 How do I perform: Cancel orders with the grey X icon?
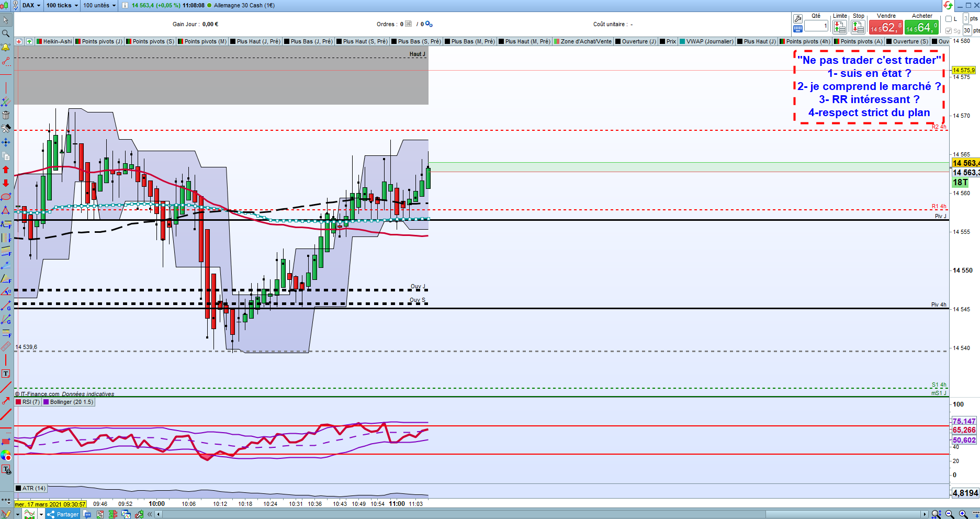(409, 24)
